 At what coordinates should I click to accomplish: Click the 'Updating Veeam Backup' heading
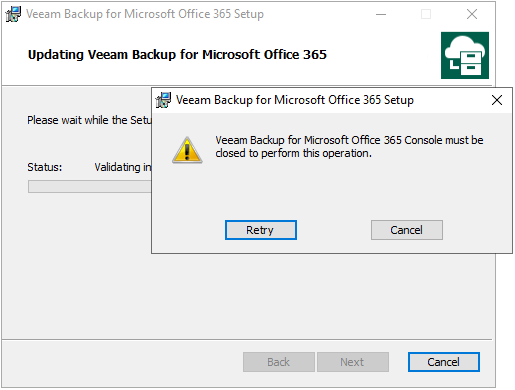click(x=177, y=55)
